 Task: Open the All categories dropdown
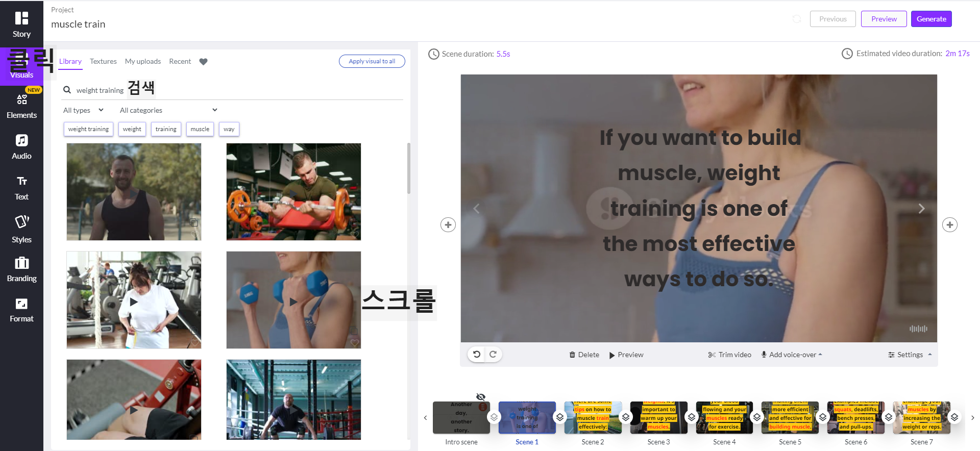pos(168,110)
